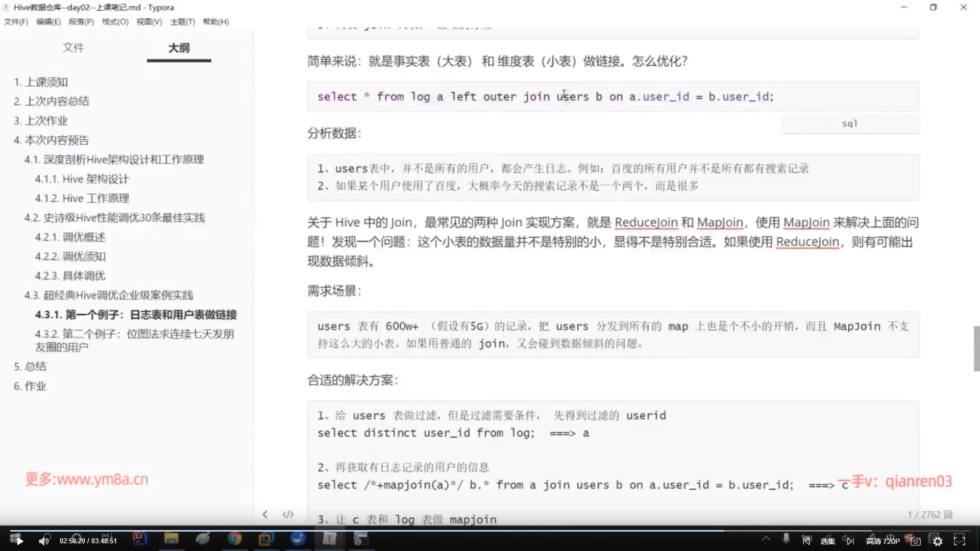Enter fullscreen mode
Viewport: 980px width, 551px height.
(x=960, y=541)
